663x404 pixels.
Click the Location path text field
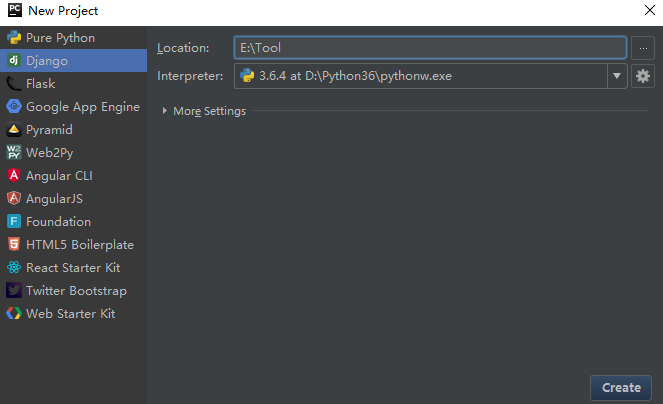tap(430, 47)
